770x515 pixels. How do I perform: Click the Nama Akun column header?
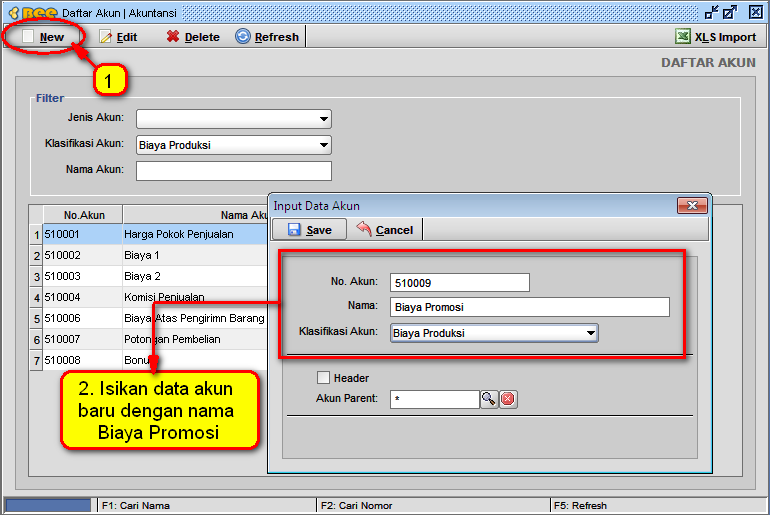(195, 215)
